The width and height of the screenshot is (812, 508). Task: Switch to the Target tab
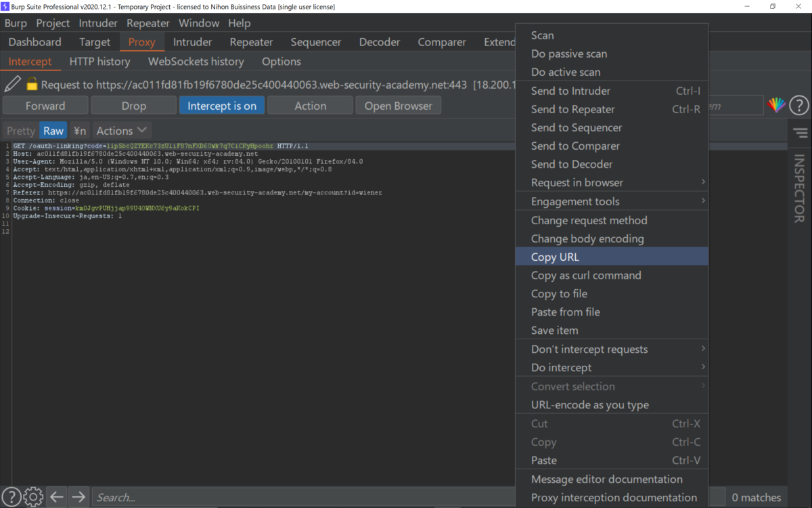tap(95, 42)
